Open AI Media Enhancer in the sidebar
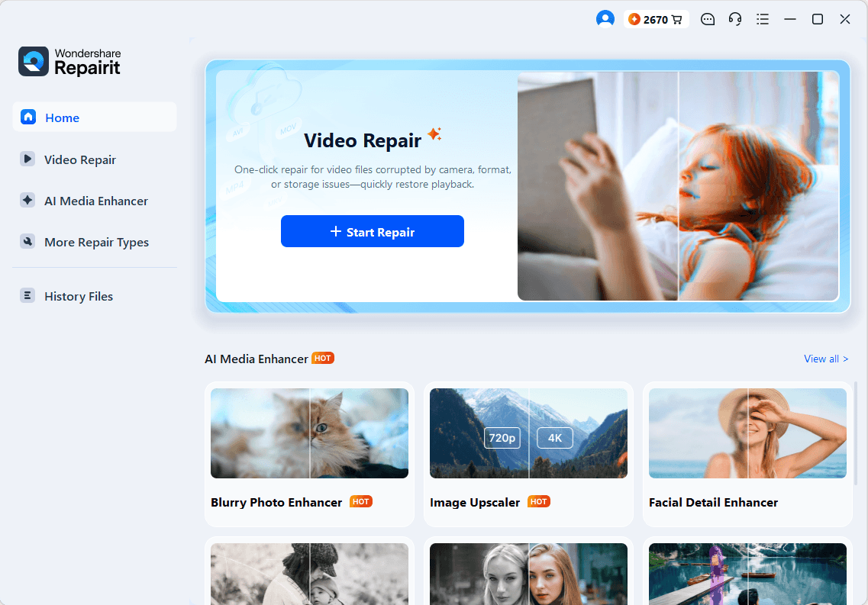868x605 pixels. [95, 201]
